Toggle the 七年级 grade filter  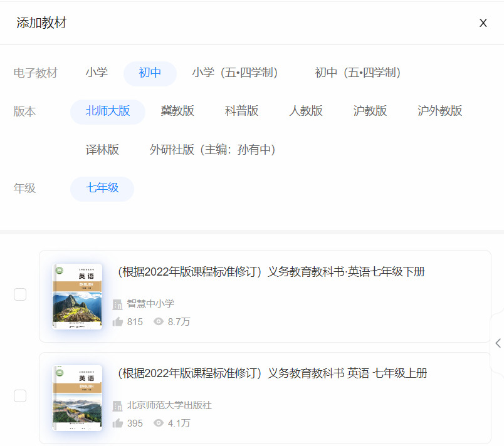click(x=102, y=187)
